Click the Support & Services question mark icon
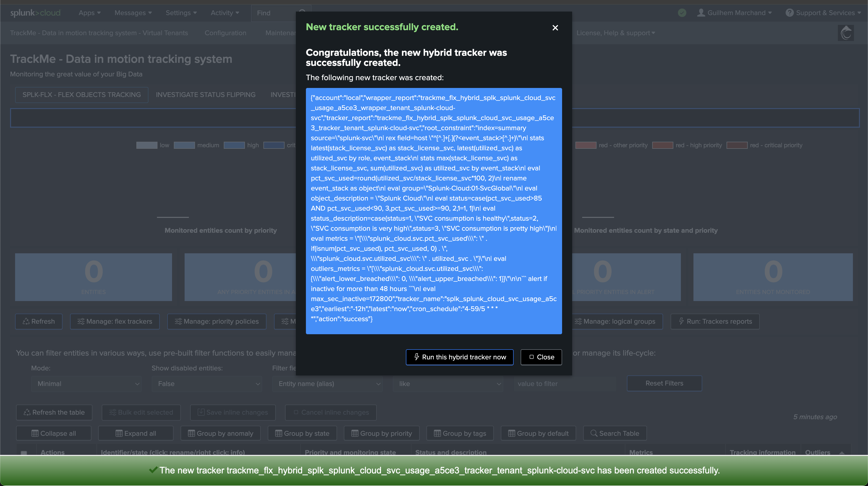This screenshot has height=486, width=868. click(x=789, y=13)
